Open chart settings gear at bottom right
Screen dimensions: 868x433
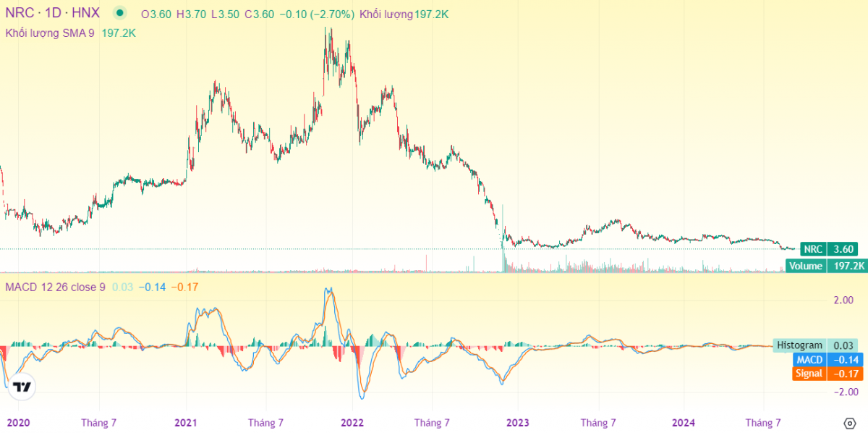[850, 423]
